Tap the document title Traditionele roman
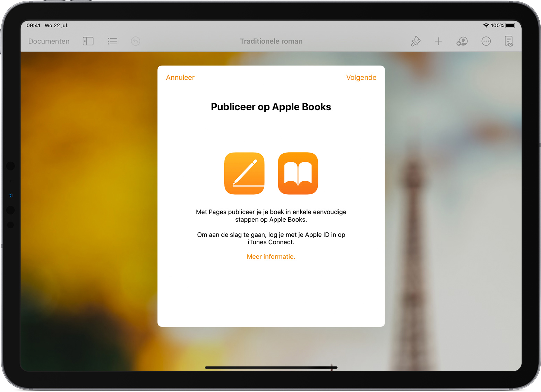Viewport: 541px width, 392px height. (271, 41)
